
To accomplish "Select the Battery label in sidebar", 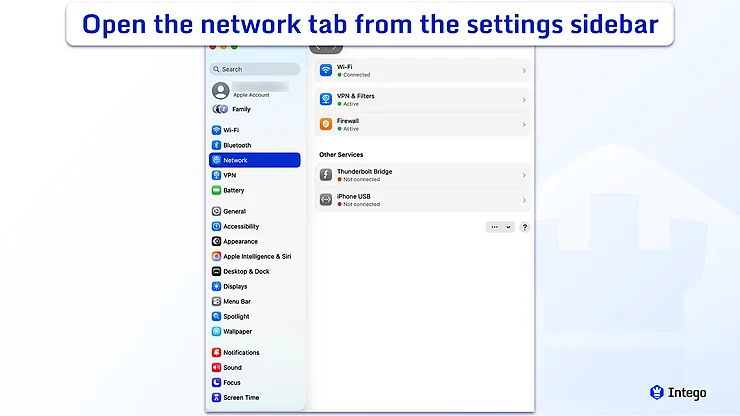I will (234, 190).
